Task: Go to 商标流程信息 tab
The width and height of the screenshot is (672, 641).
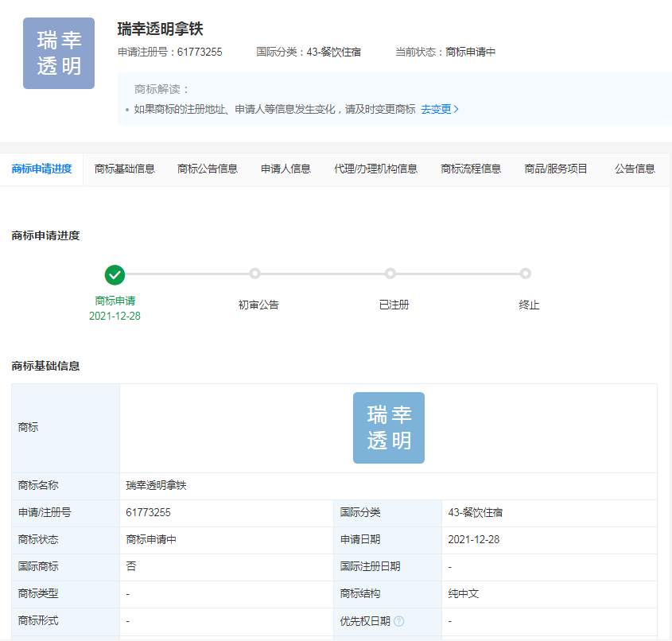Action: coord(471,169)
